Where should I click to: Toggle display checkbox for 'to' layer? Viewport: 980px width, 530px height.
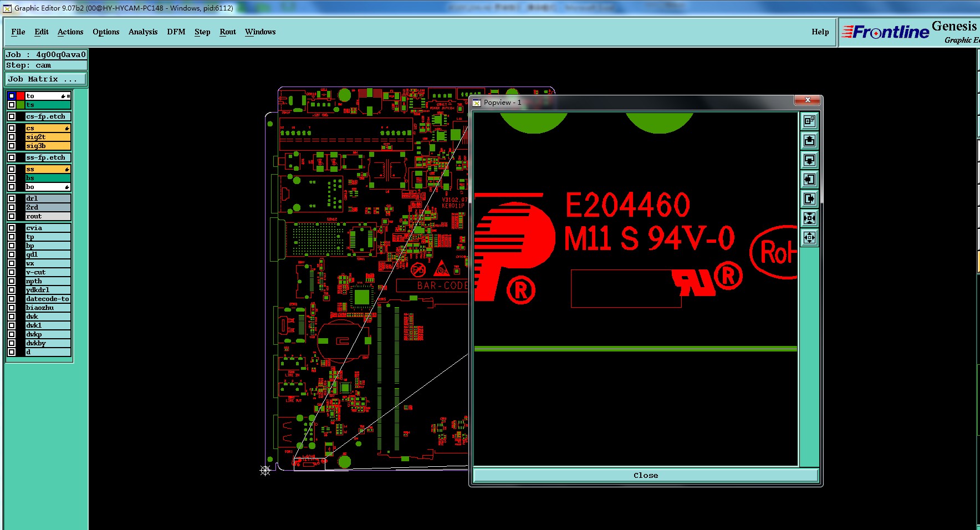[x=12, y=96]
